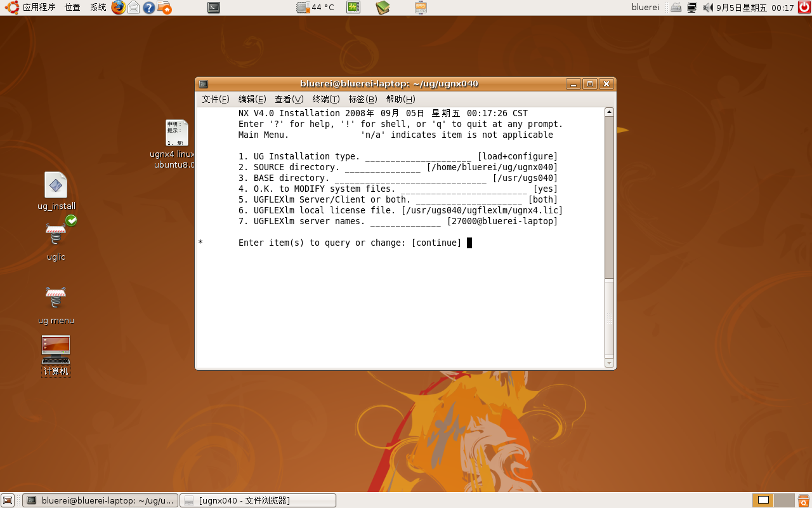Open the 编辑(E) menu in terminal
Image resolution: width=812 pixels, height=508 pixels.
pyautogui.click(x=252, y=99)
